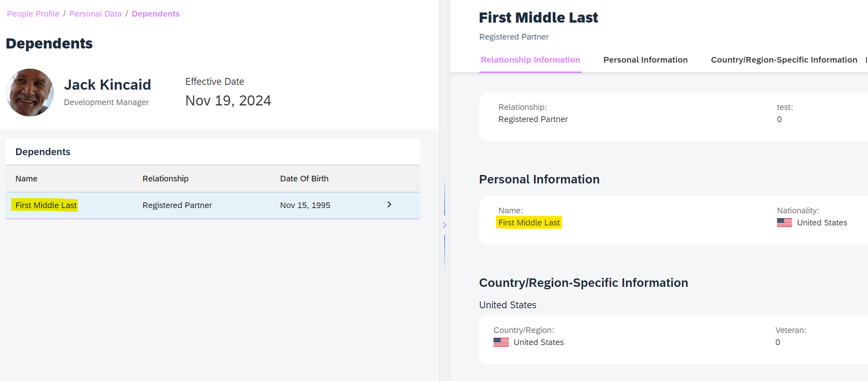This screenshot has width=868, height=381.
Task: Click the Jack Kincaid name heading
Action: pyautogui.click(x=107, y=85)
